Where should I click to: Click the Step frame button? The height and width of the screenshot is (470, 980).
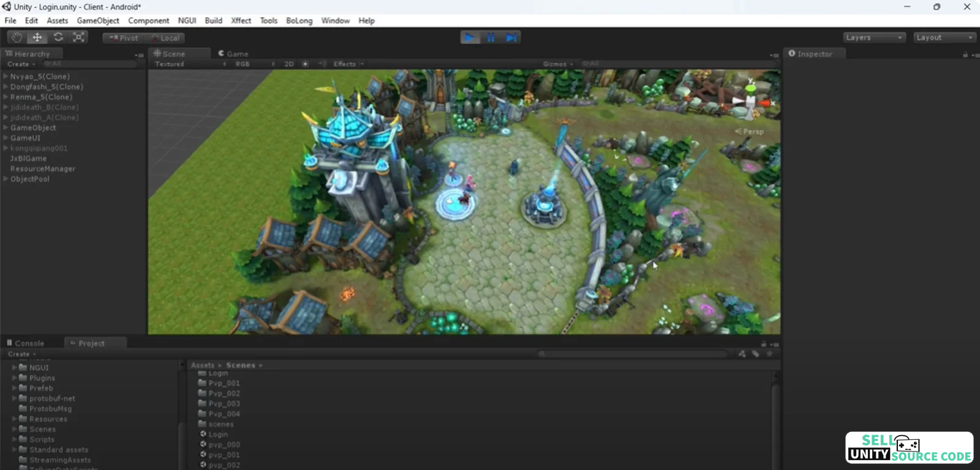point(511,38)
